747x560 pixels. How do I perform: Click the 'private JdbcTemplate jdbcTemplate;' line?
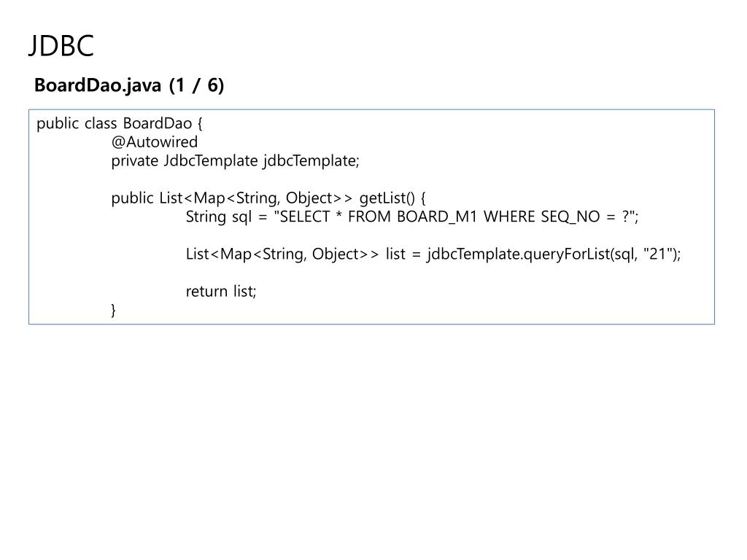(236, 161)
